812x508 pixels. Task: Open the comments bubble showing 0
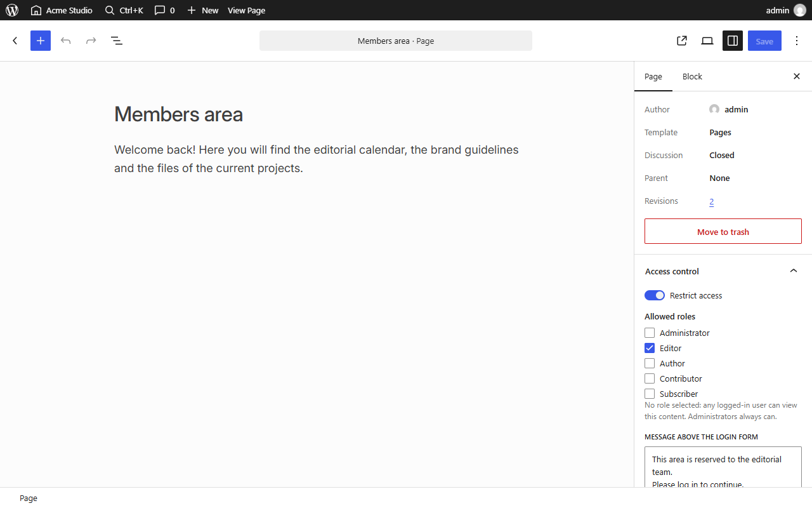point(165,10)
